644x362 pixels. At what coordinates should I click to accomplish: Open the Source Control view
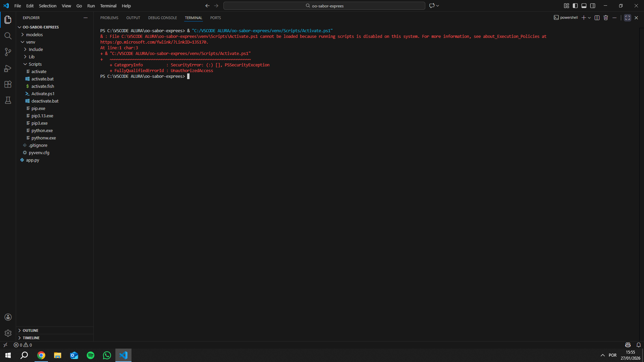pos(8,52)
